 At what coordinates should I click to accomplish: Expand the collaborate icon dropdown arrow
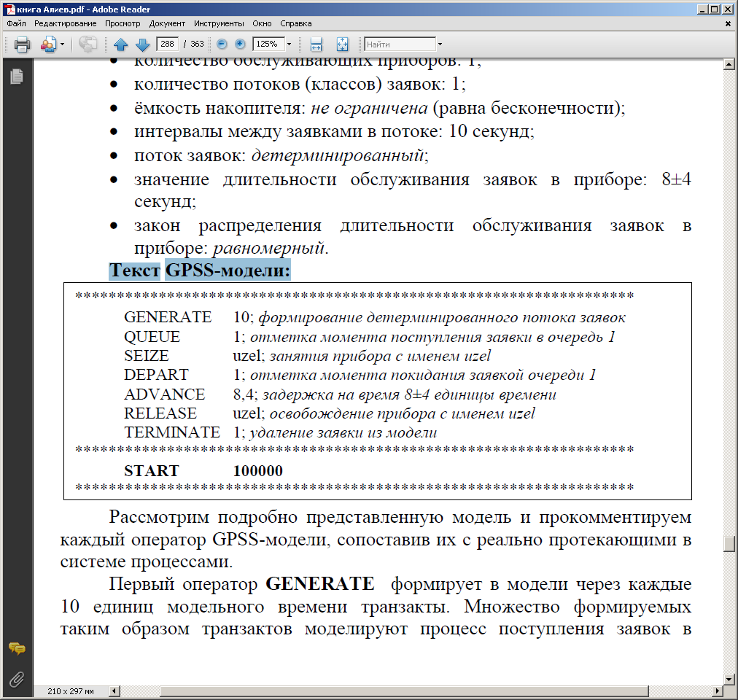coord(62,44)
